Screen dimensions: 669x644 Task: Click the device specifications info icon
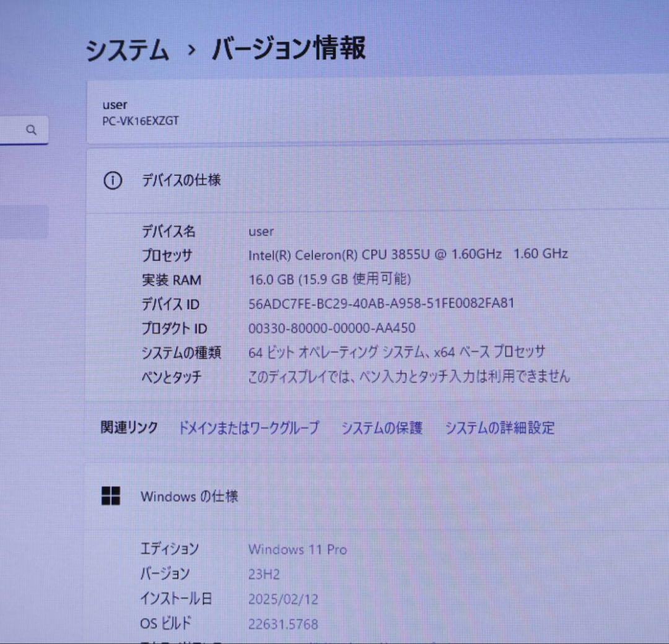pos(113,180)
